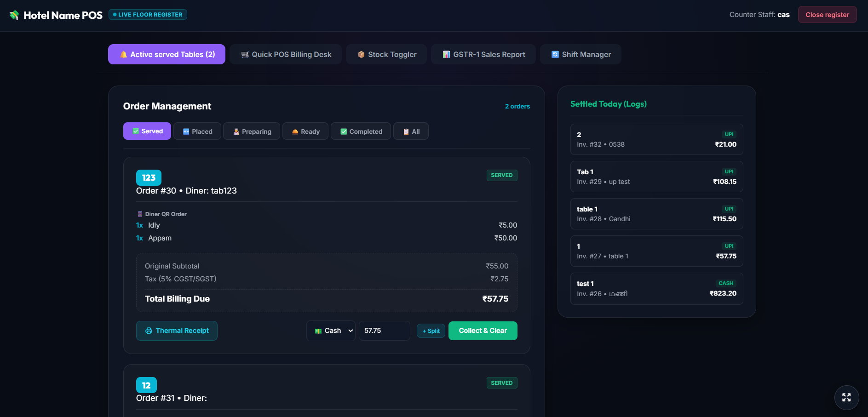Viewport: 868px width, 417px height.
Task: Click the Shift Manager refresh icon
Action: [x=555, y=55]
